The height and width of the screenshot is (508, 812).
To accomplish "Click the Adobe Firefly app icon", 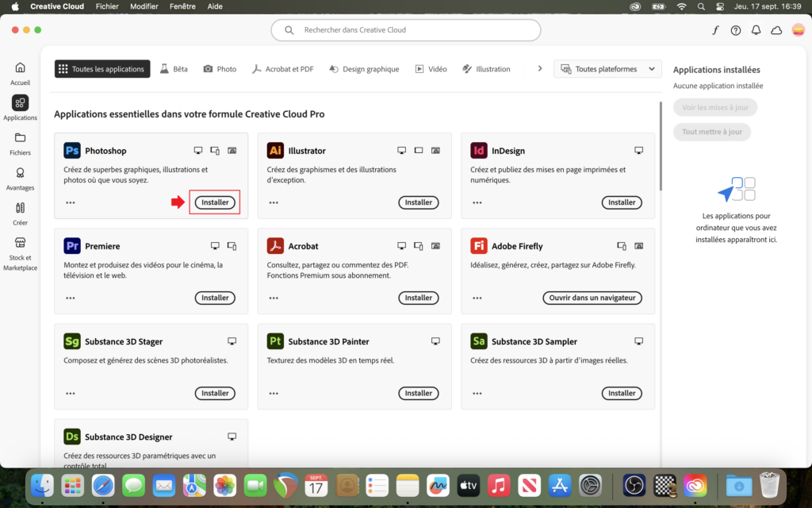I will (478, 246).
